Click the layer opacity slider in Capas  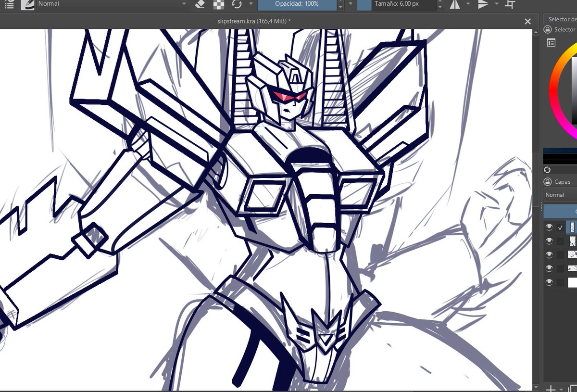560,211
